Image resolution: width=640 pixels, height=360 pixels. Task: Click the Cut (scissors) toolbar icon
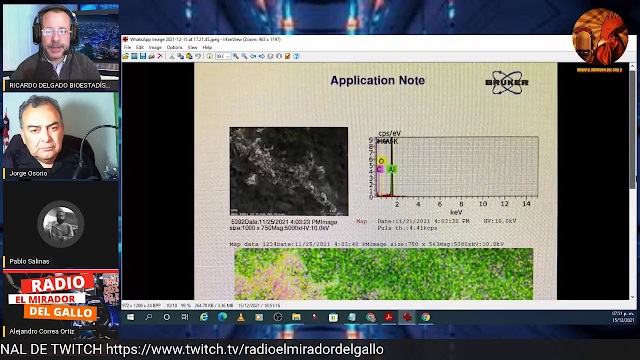point(172,56)
